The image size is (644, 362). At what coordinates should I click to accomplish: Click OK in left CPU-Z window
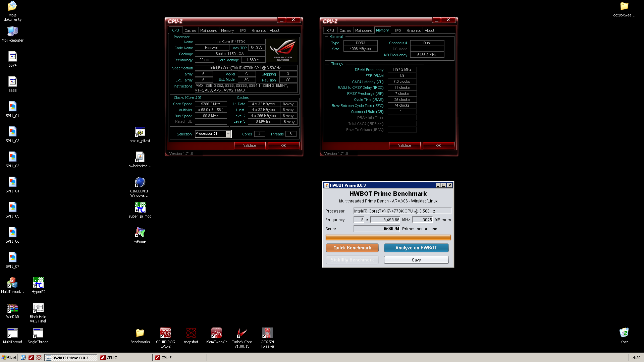coord(283,145)
